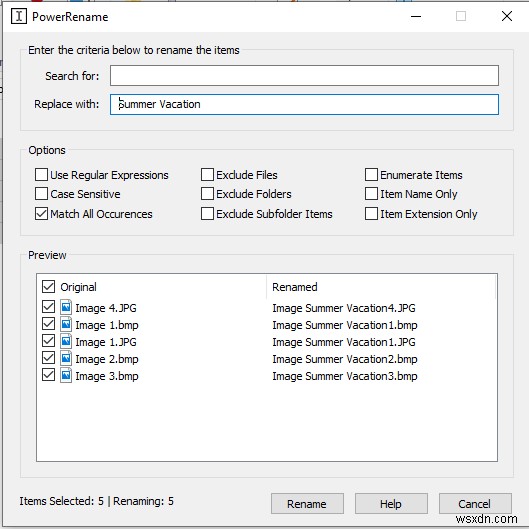
Task: Click the file icon of Image 1.JPG
Action: [x=66, y=341]
